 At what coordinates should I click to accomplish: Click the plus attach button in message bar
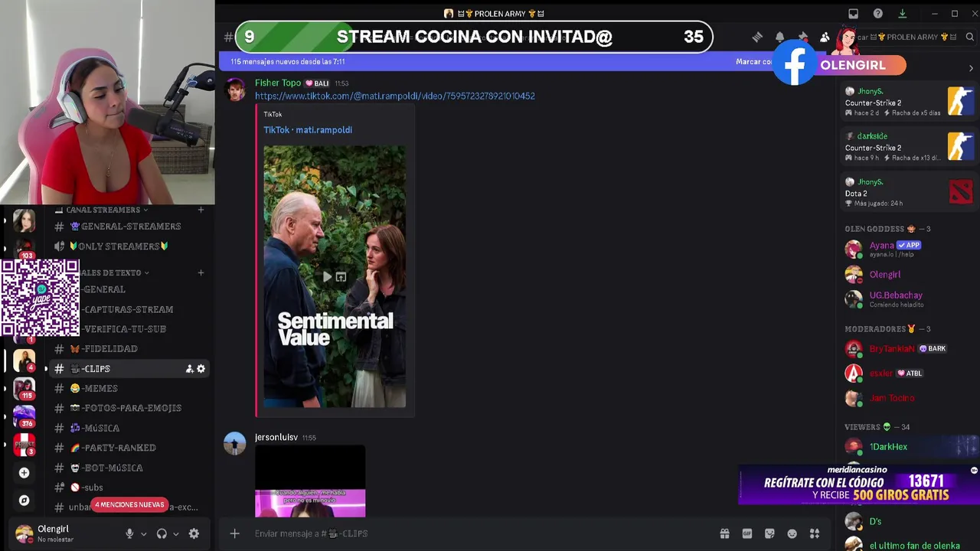pos(235,533)
